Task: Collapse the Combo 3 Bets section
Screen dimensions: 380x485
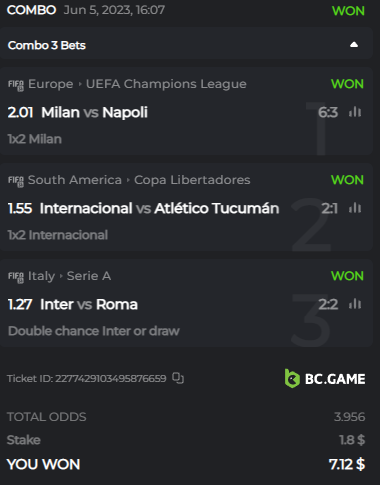Action: [x=354, y=45]
